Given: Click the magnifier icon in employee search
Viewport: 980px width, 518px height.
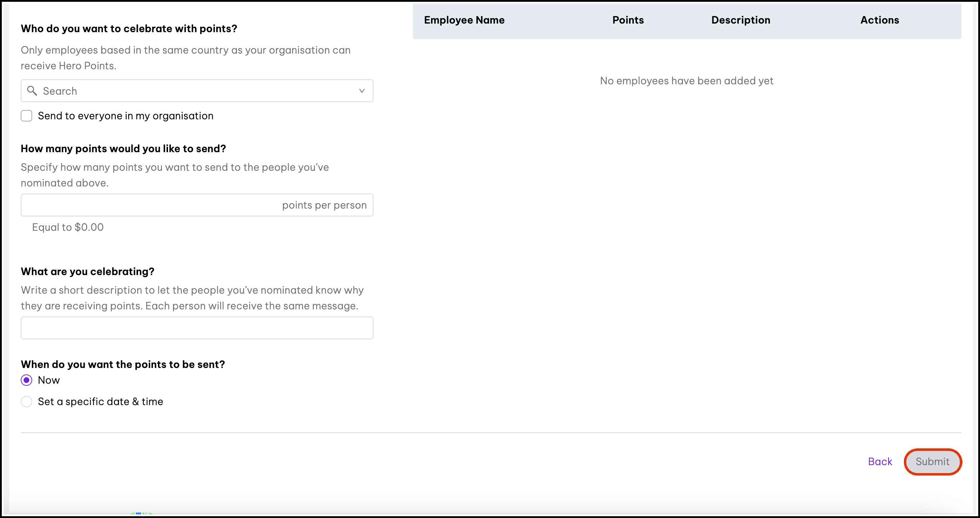Looking at the screenshot, I should click(x=32, y=90).
